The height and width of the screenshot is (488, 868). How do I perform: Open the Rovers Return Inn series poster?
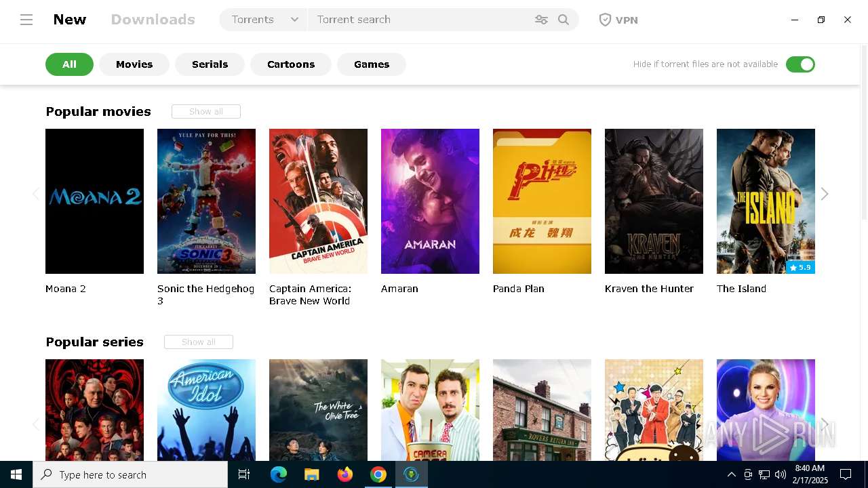click(542, 410)
